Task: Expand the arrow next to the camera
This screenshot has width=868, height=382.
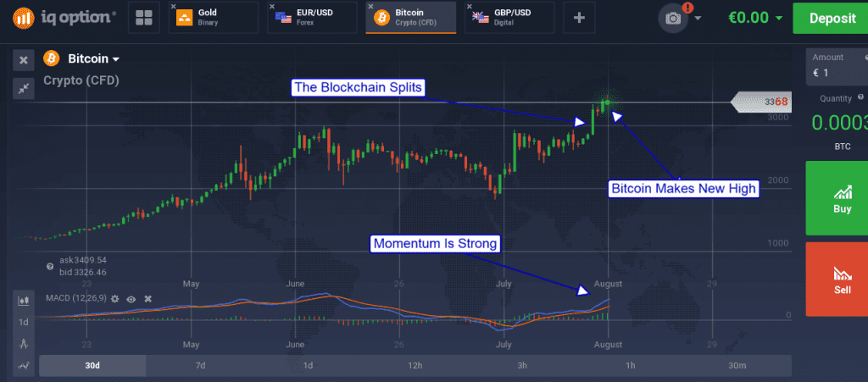Action: pos(698,19)
